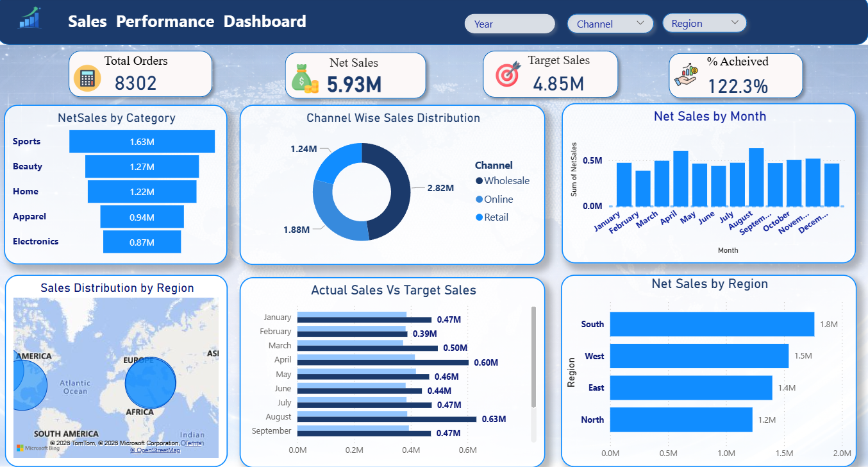Select the August column in Net Sales by Month
868x467 pixels.
pyautogui.click(x=756, y=177)
